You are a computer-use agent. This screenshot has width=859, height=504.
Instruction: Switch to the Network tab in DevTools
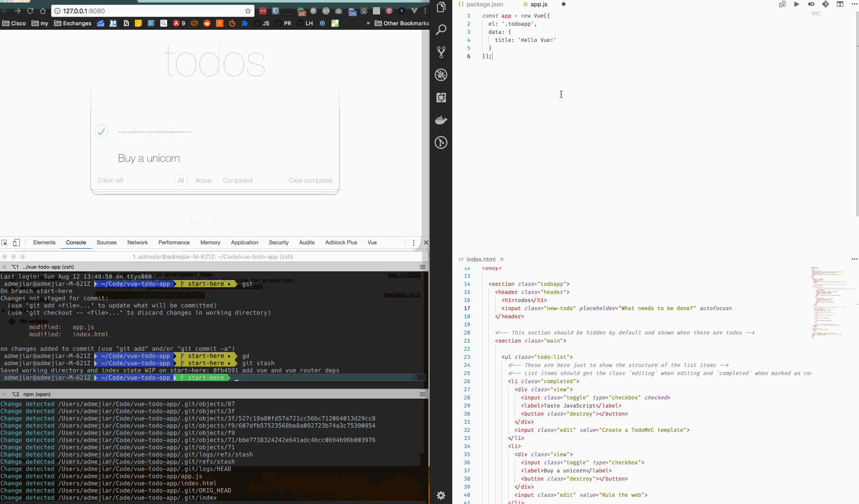[x=137, y=243]
